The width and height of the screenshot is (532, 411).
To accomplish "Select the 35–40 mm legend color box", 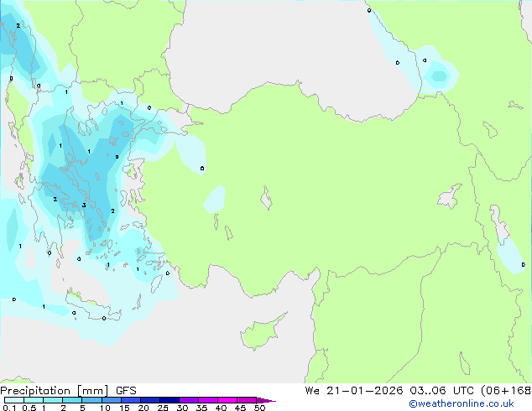I will [208, 400].
